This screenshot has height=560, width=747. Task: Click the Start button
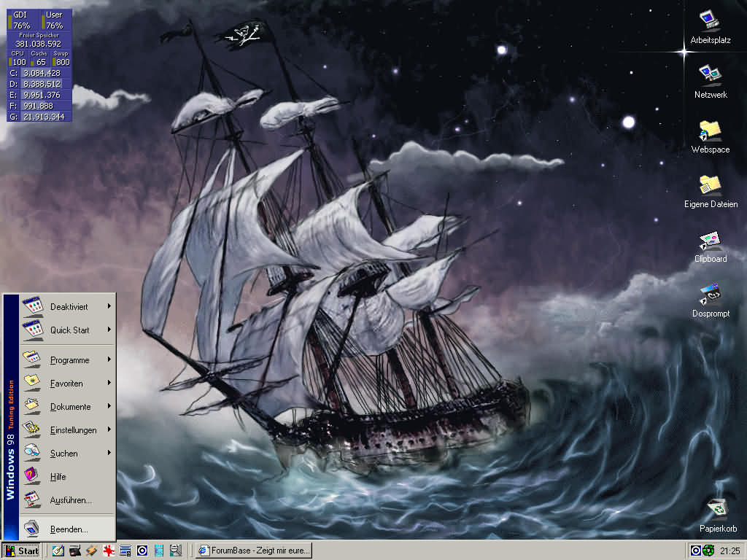pyautogui.click(x=22, y=551)
